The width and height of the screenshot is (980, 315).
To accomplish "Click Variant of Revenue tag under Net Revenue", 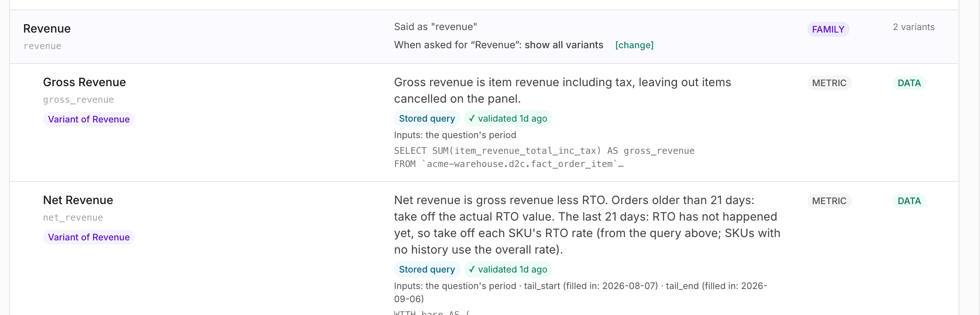I will 89,237.
